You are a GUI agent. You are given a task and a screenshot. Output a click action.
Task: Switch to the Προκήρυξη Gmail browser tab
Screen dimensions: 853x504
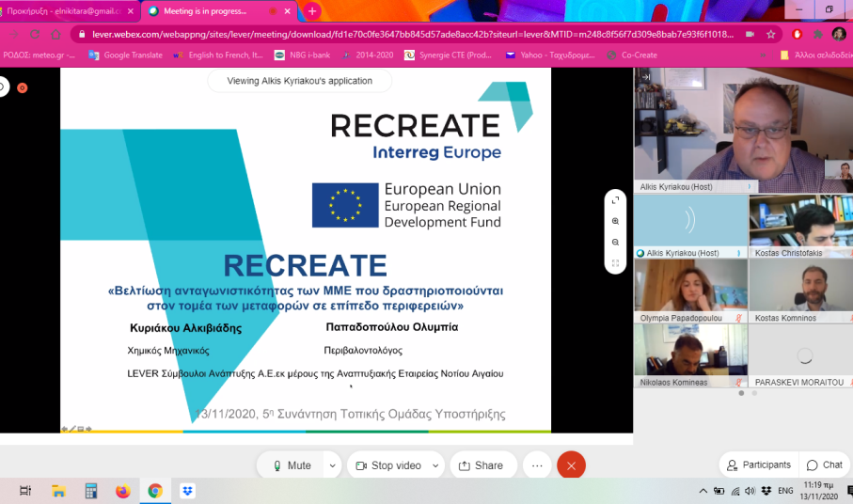(x=64, y=11)
